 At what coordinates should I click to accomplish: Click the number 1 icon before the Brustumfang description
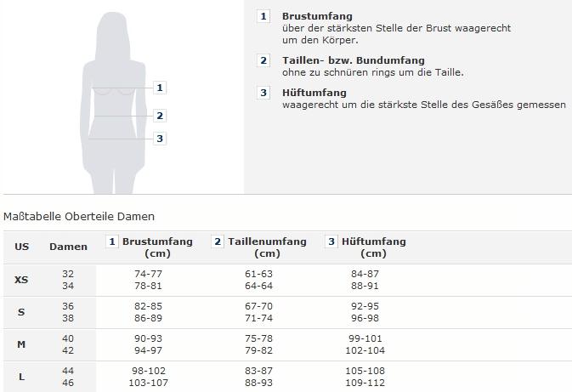(x=263, y=16)
